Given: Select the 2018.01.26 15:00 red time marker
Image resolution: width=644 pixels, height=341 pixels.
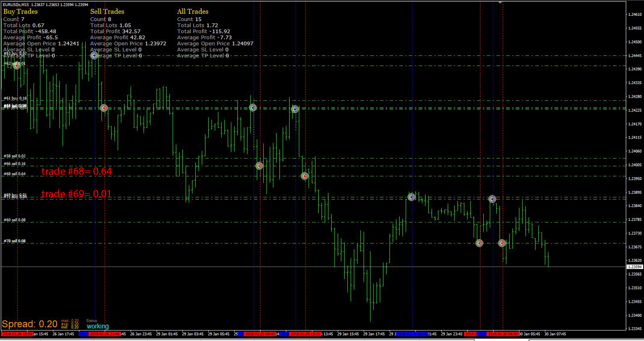Looking at the screenshot, I should pyautogui.click(x=17, y=334).
